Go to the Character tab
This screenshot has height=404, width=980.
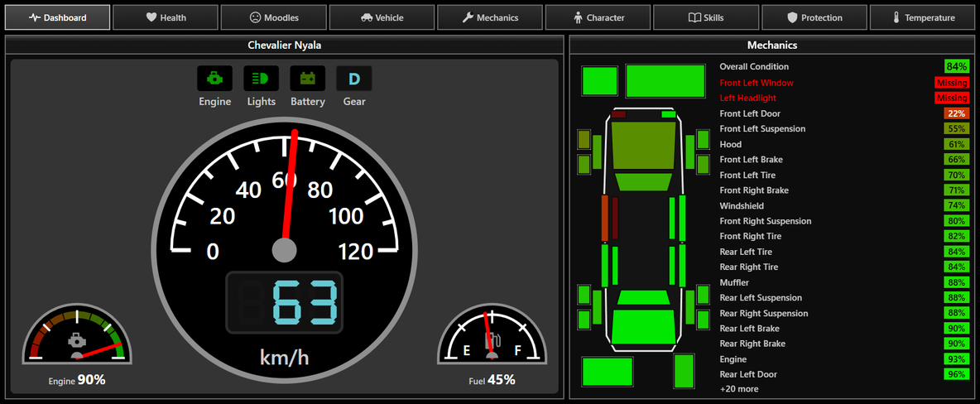tap(598, 17)
